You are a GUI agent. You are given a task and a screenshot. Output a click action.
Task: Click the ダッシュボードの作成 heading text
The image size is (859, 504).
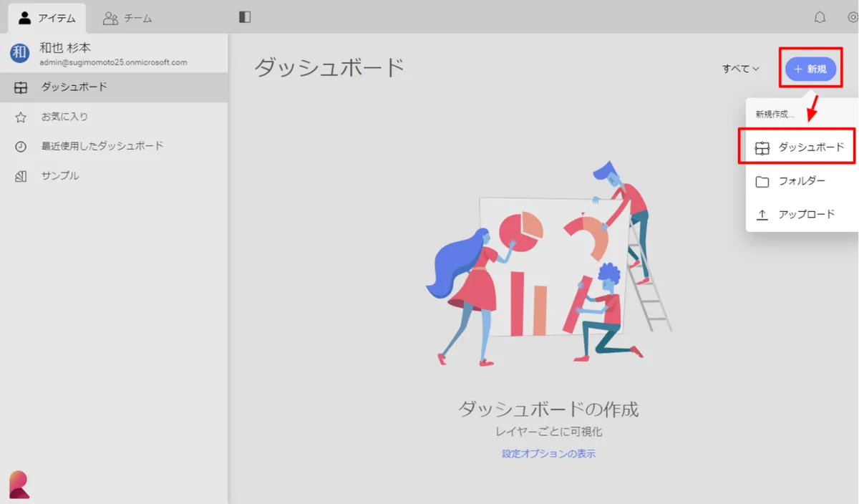coord(548,409)
